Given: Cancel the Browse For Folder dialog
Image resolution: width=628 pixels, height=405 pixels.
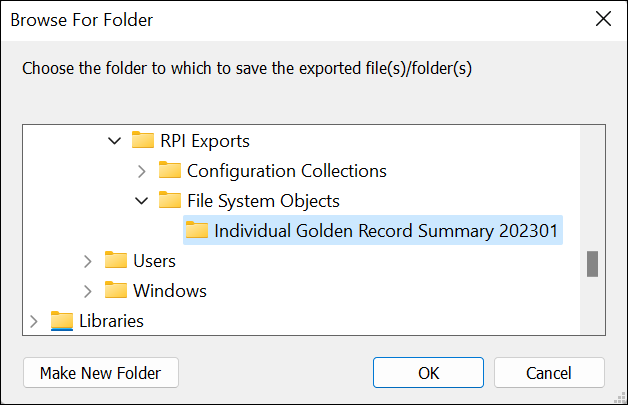Looking at the screenshot, I should tap(548, 373).
